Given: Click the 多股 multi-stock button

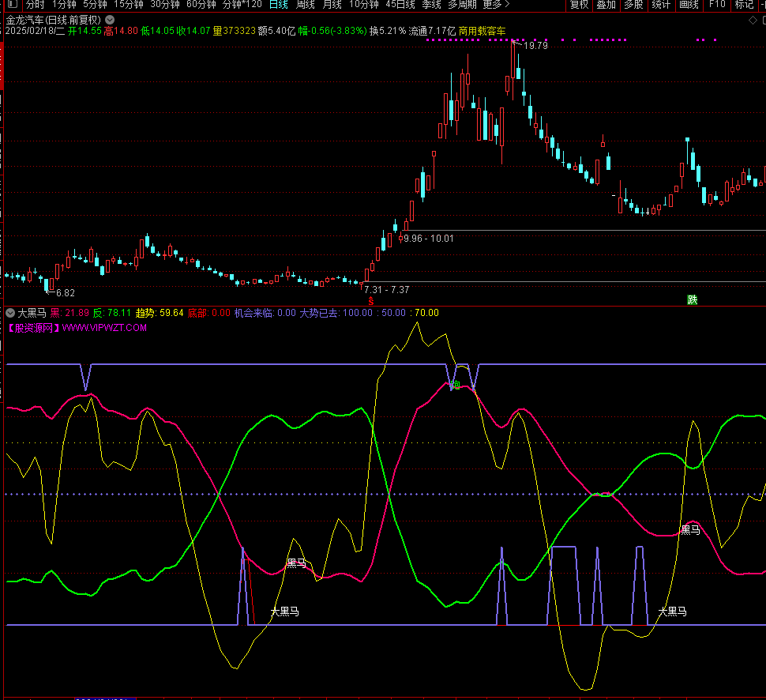Looking at the screenshot, I should (633, 5).
